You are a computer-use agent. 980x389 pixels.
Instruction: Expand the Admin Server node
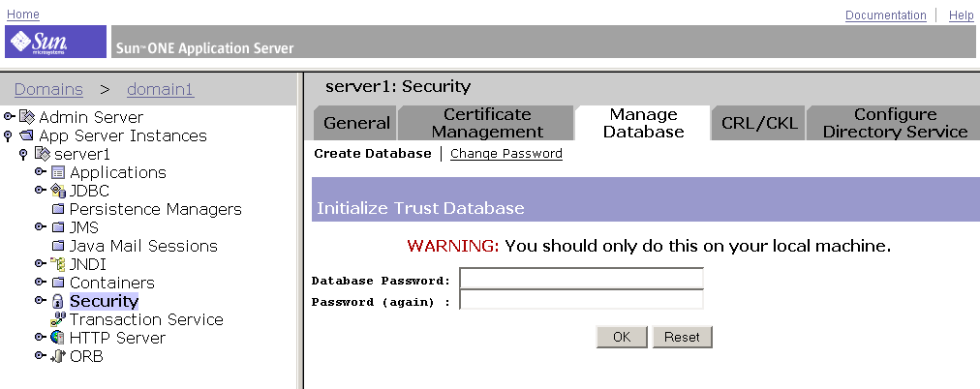[x=10, y=116]
